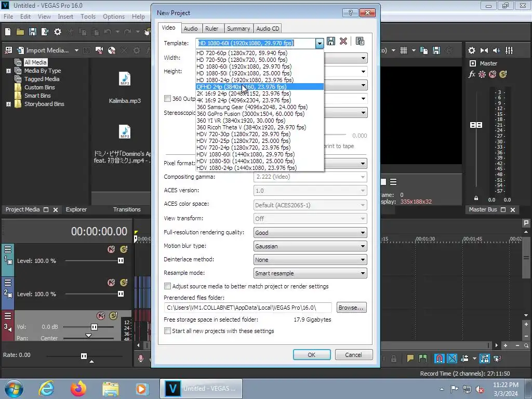Screen dimensions: 532x399
Task: Open Project Properties gear in main toolbar
Action: [x=58, y=32]
